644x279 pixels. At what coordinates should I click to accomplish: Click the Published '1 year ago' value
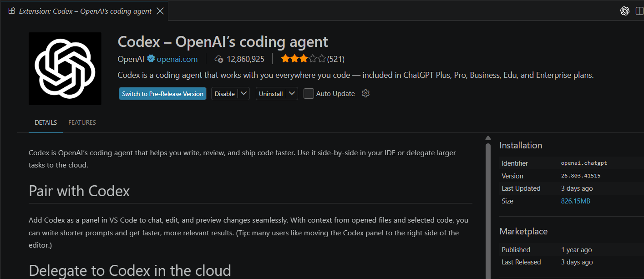pos(576,249)
